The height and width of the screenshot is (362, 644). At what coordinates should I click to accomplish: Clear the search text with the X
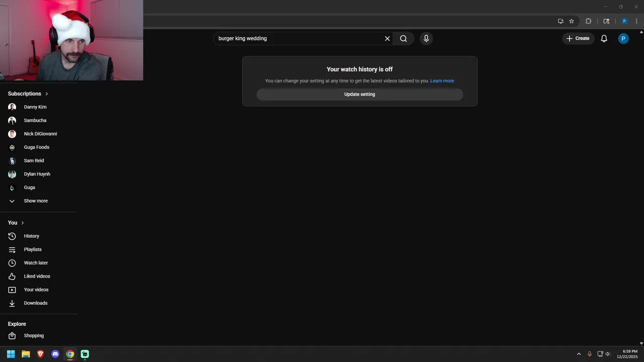click(387, 38)
